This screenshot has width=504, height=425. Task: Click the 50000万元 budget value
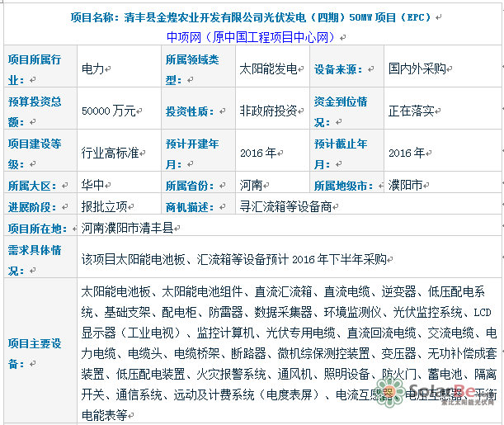click(x=110, y=111)
